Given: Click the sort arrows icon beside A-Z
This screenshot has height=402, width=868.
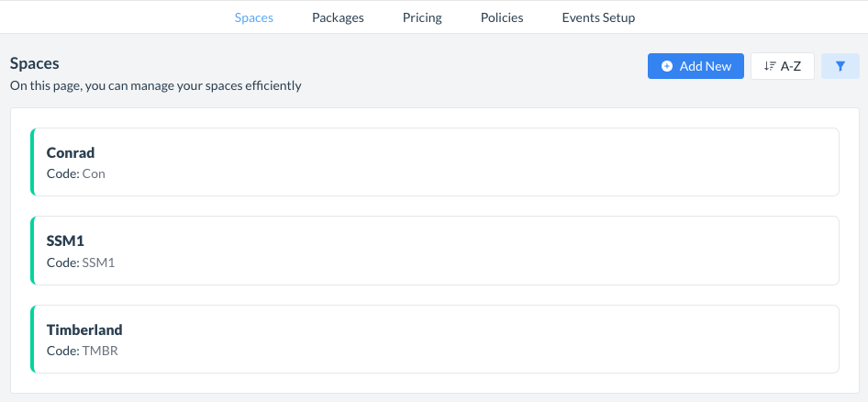Looking at the screenshot, I should [770, 66].
